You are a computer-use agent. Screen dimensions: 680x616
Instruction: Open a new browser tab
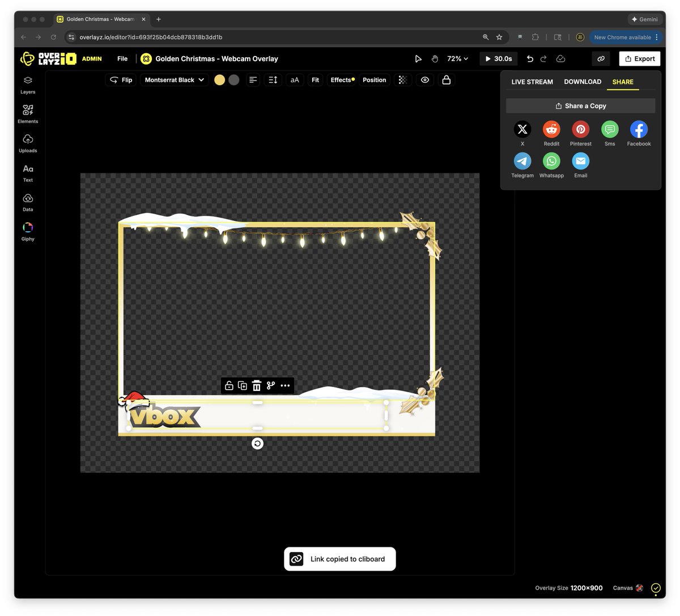159,19
